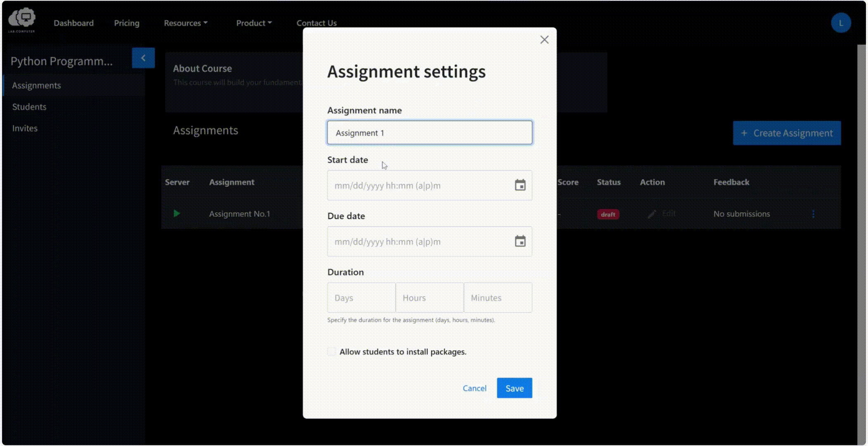
Task: Focus the Assignment name field
Action: [x=429, y=133]
